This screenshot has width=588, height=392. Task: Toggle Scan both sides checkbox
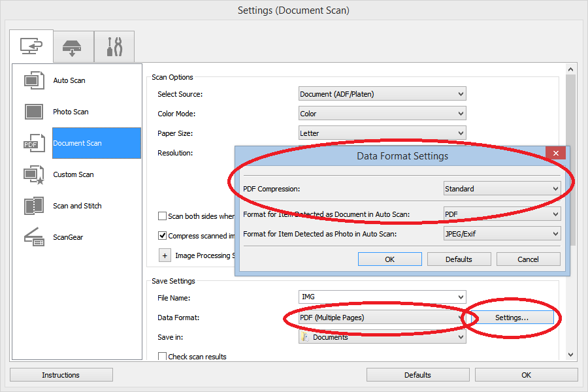pyautogui.click(x=162, y=216)
